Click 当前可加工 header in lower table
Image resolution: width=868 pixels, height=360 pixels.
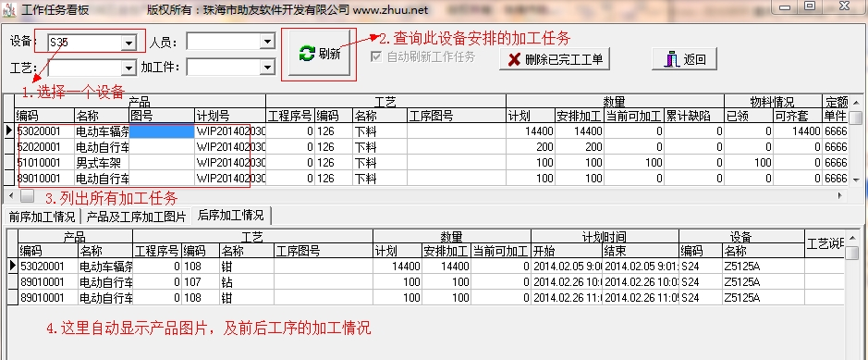500,251
